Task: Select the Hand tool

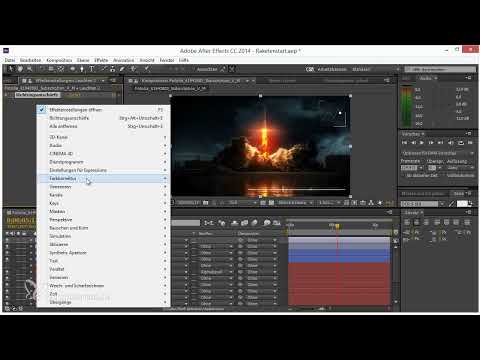Action: coord(20,69)
